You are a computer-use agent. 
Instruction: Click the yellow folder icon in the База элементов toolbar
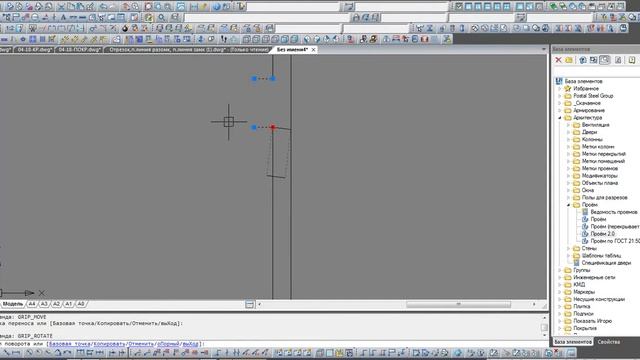pos(569,60)
